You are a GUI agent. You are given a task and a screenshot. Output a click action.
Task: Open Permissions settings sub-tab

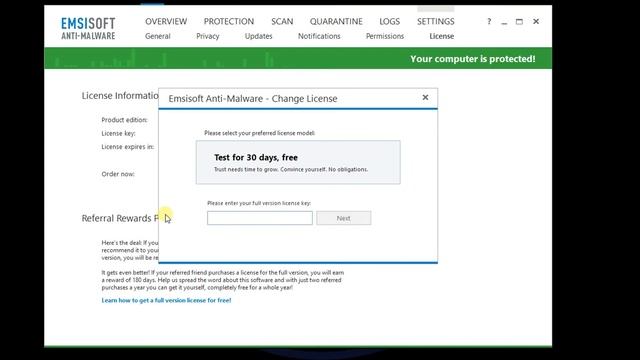pos(385,36)
